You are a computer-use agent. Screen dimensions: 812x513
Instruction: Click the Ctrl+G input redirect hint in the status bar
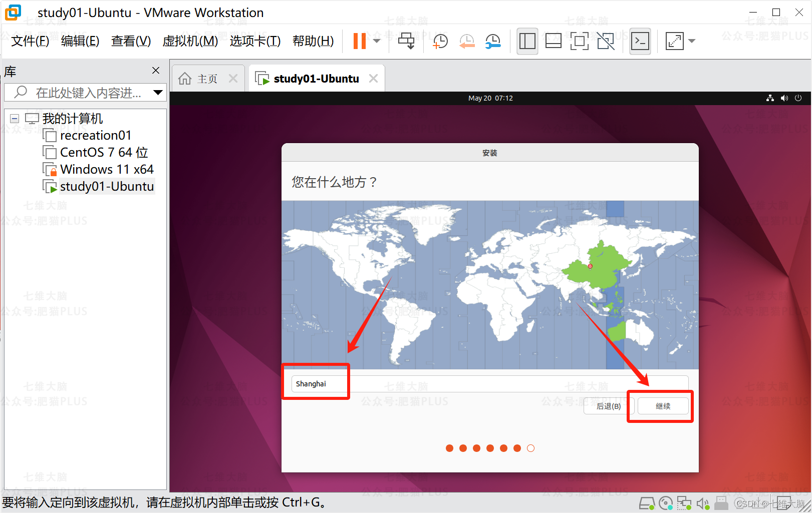[x=164, y=502]
